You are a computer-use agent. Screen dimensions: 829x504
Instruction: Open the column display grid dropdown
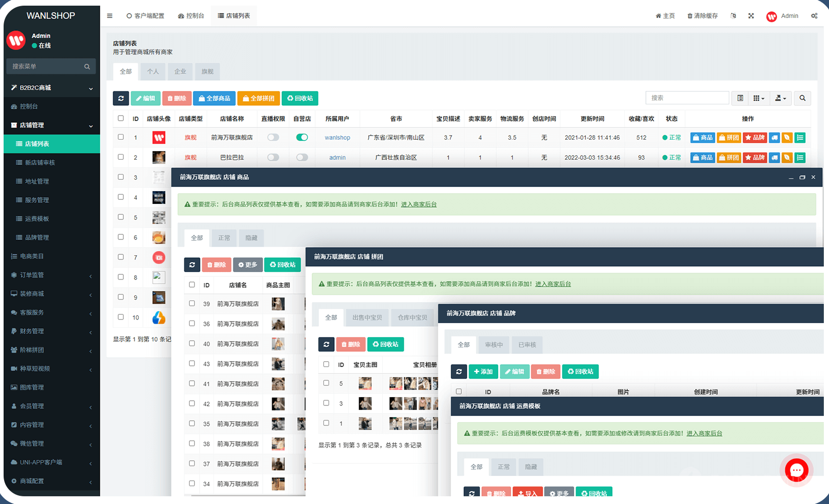(759, 98)
